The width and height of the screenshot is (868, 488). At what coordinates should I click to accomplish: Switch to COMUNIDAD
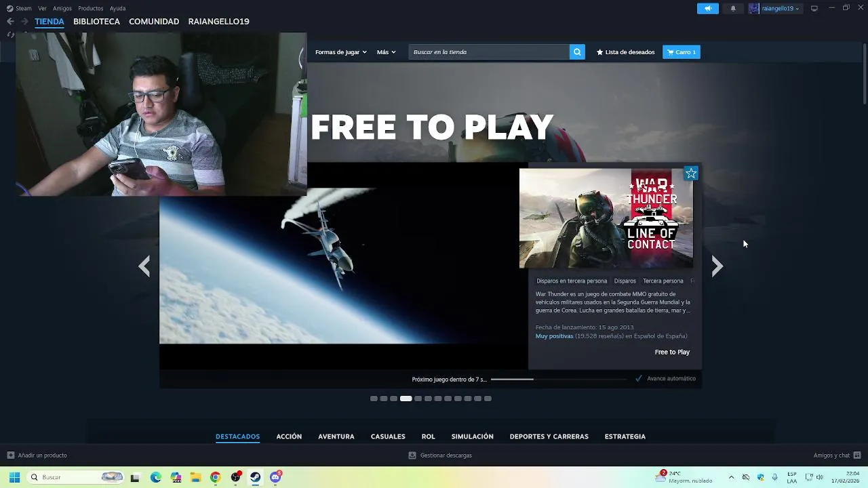point(154,22)
